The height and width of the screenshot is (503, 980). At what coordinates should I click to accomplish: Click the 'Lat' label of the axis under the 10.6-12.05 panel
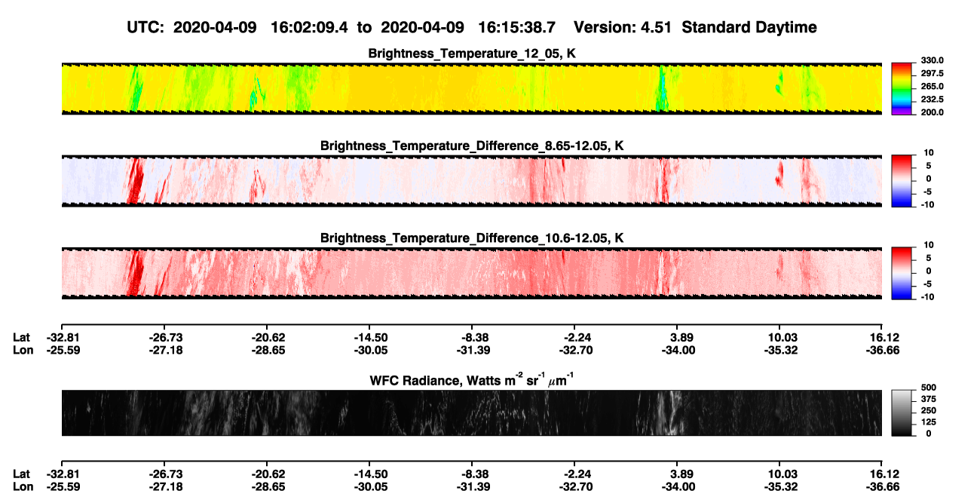point(21,337)
